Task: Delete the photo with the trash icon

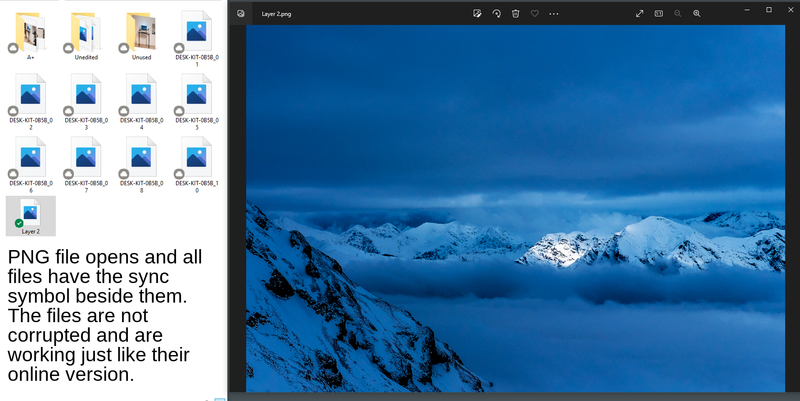Action: coord(516,13)
